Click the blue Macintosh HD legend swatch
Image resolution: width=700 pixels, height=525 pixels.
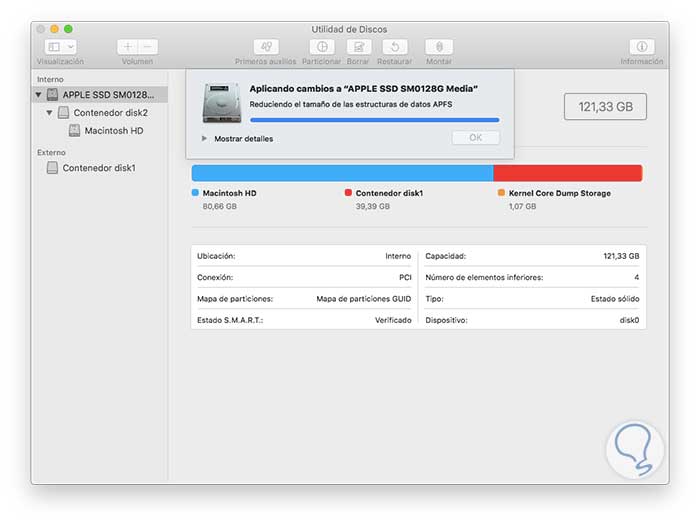tap(195, 193)
